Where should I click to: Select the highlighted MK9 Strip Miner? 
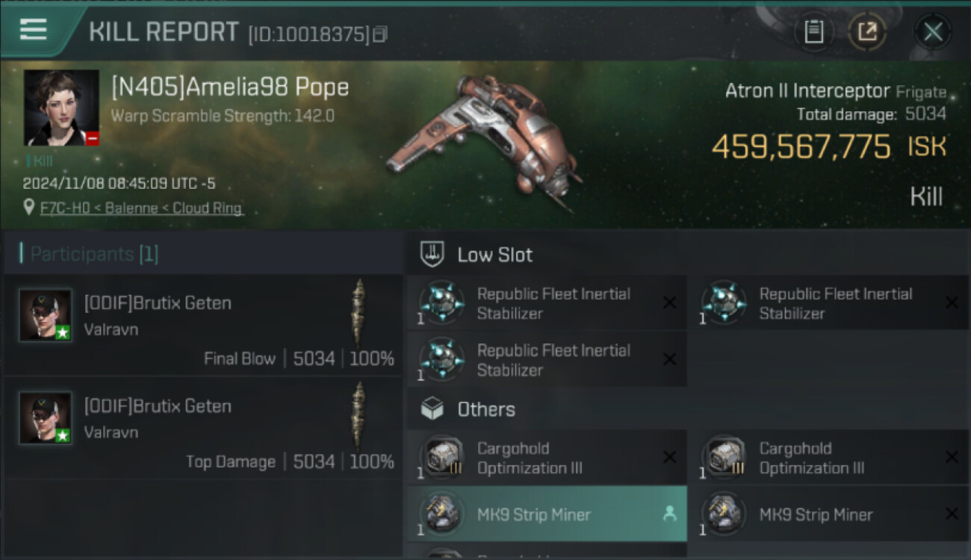coord(546,514)
